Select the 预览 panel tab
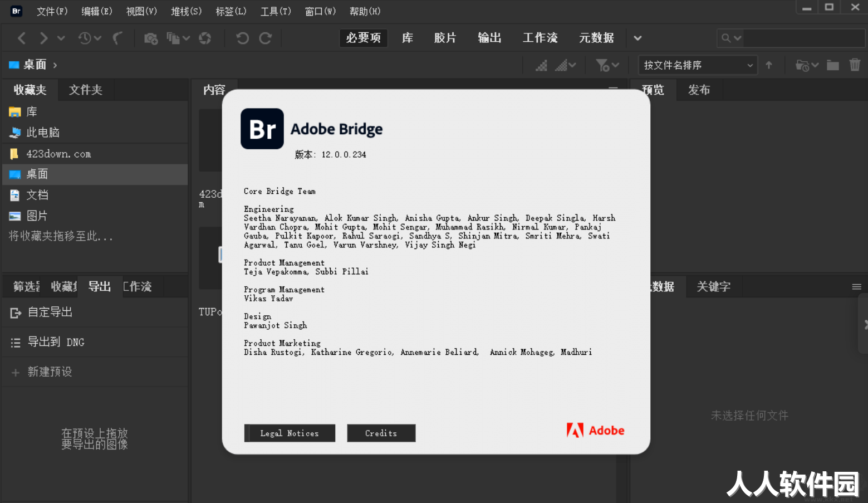868x503 pixels. (x=654, y=90)
